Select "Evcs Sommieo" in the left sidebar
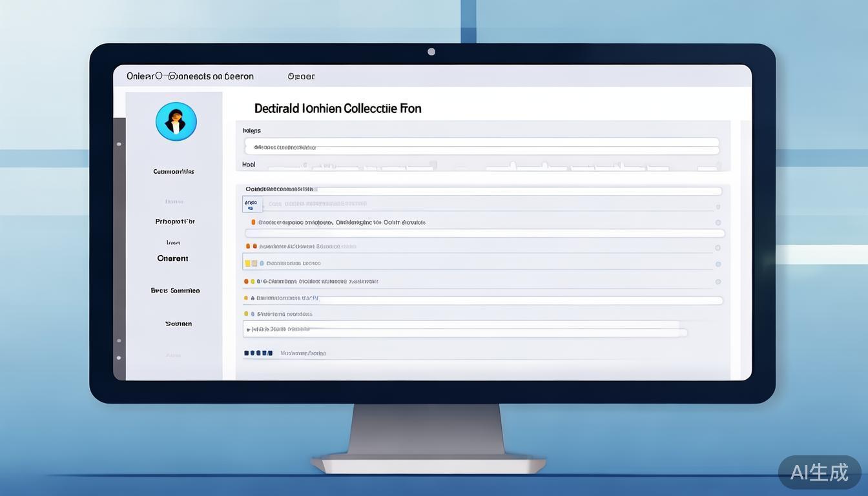The width and height of the screenshot is (868, 496). (176, 291)
